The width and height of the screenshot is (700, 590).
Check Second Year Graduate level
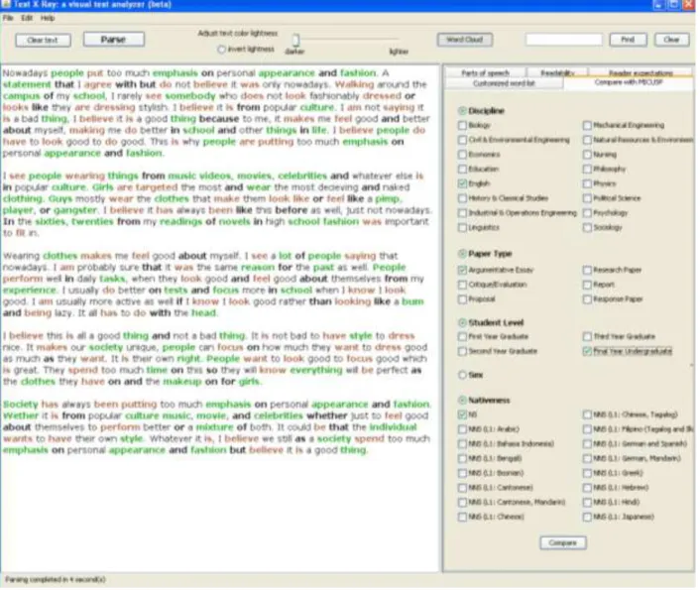pos(462,351)
